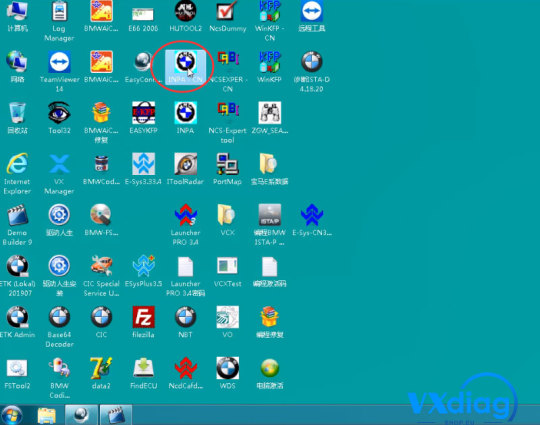Open the IToolRadar shortcut
540x425 pixels.
click(x=186, y=169)
